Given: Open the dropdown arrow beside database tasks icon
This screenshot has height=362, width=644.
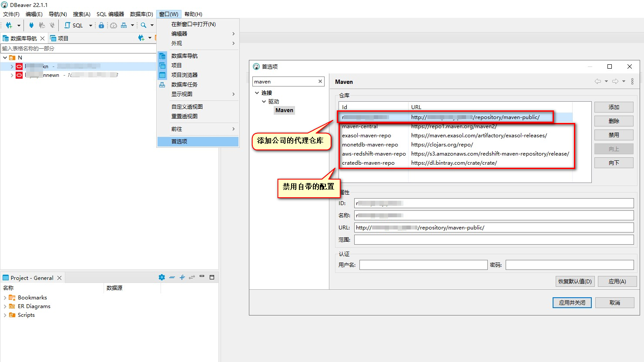Looking at the screenshot, I should tap(132, 26).
